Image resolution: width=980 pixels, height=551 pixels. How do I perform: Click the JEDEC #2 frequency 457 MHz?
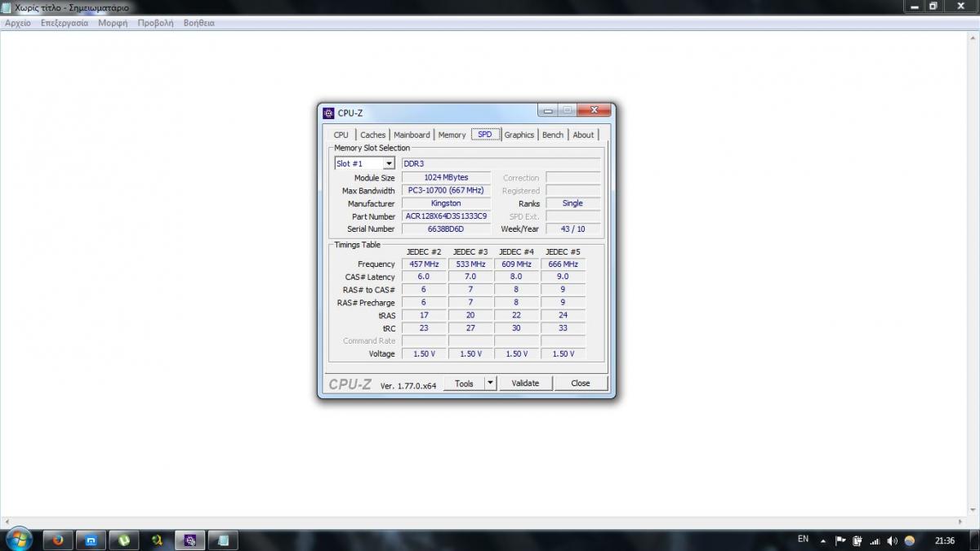point(424,264)
